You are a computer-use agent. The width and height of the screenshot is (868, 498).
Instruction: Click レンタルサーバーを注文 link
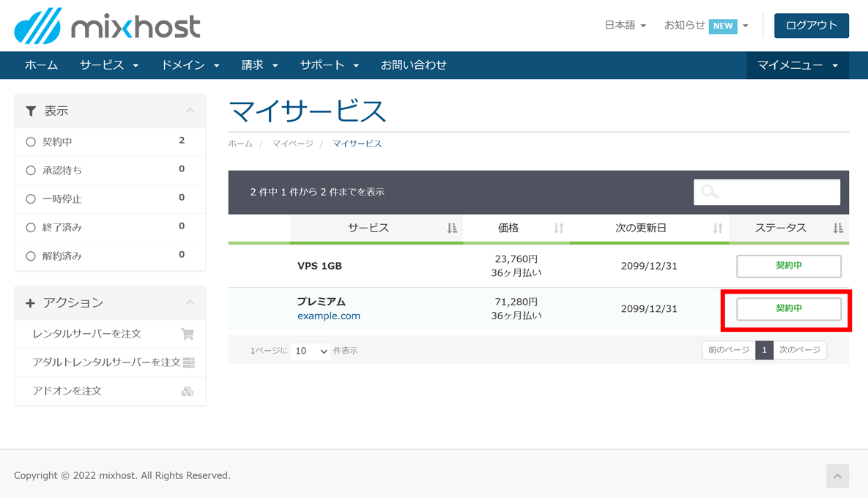pyautogui.click(x=87, y=334)
